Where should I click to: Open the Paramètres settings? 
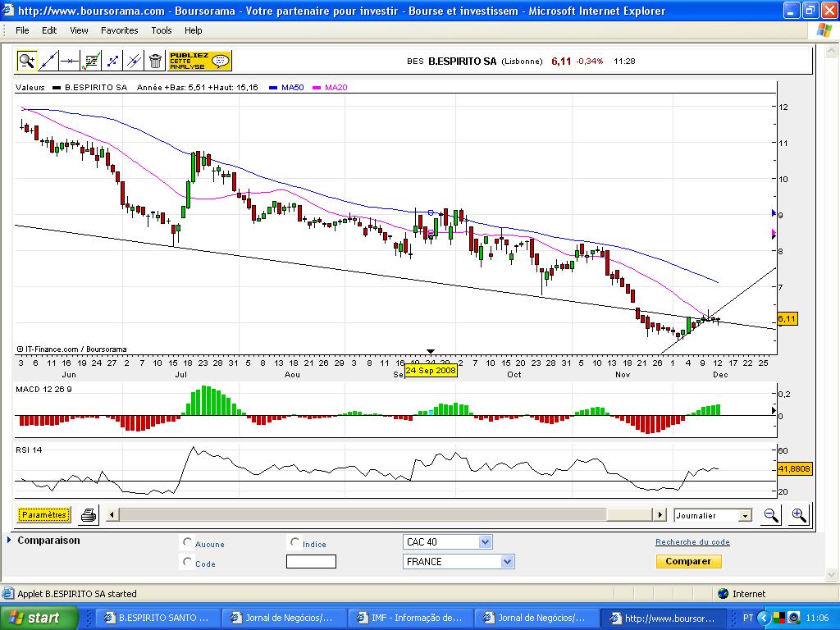(44, 515)
